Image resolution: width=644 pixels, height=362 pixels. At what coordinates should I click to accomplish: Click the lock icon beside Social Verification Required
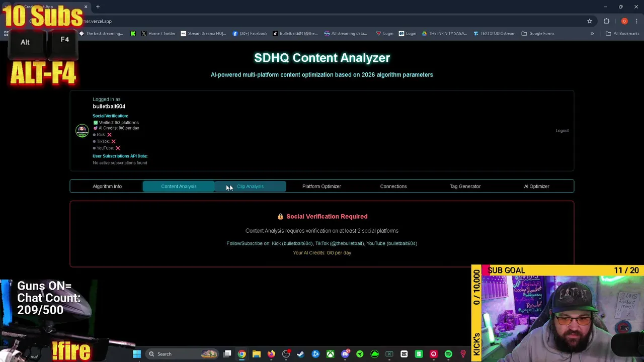pyautogui.click(x=280, y=217)
